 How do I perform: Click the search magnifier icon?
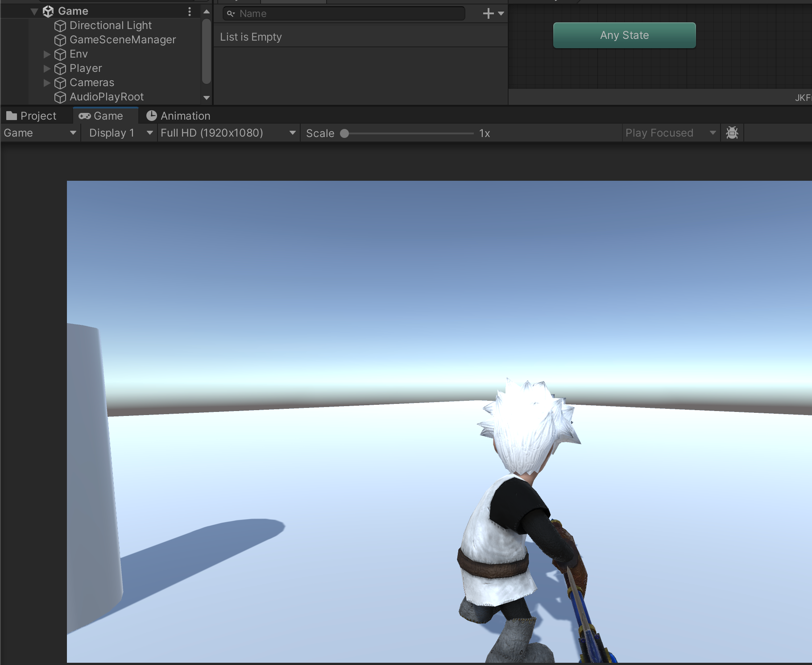(x=231, y=14)
